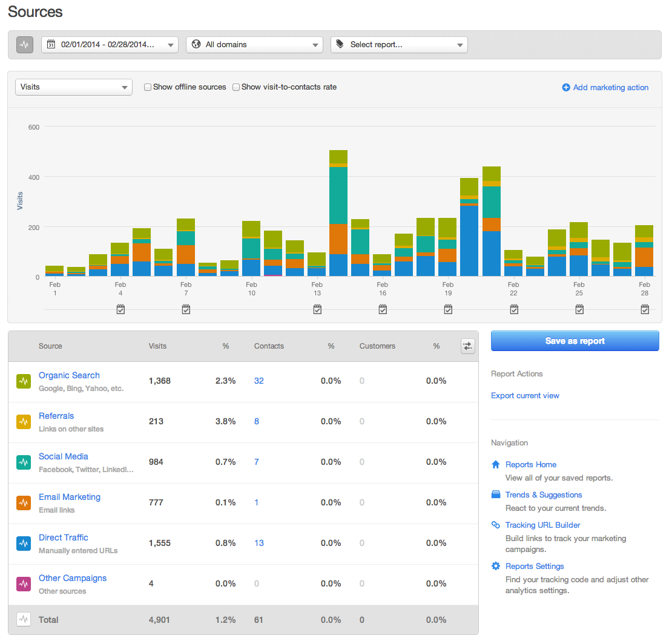Viewport: 672px width, 644px height.
Task: Click Social Media contacts count 7
Action: pos(257,462)
